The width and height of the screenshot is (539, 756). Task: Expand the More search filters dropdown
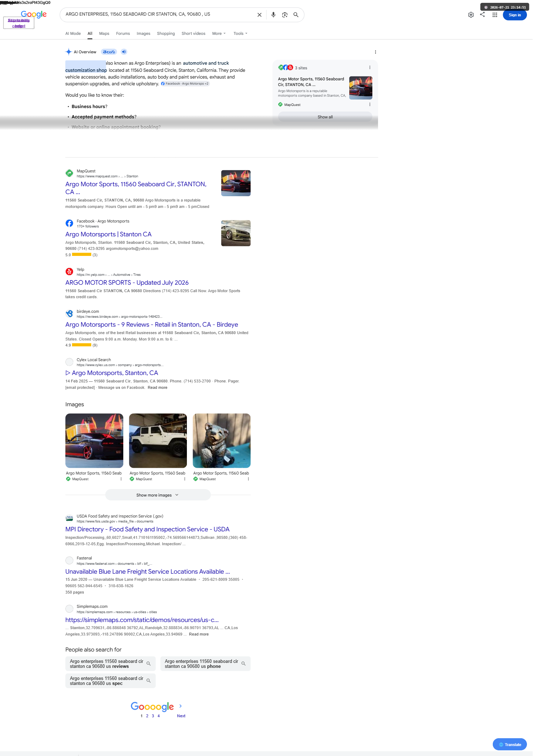219,33
